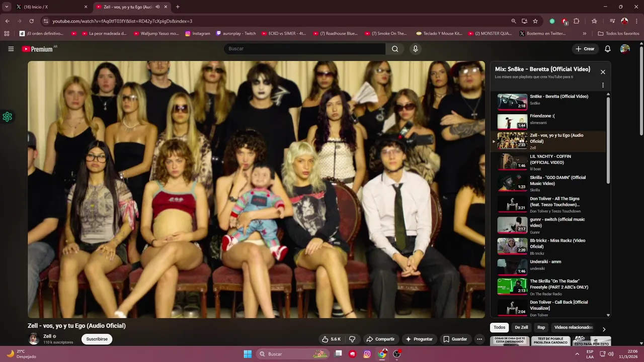Image resolution: width=644 pixels, height=362 pixels.
Task: Close the Mix playlist panel
Action: point(603,72)
